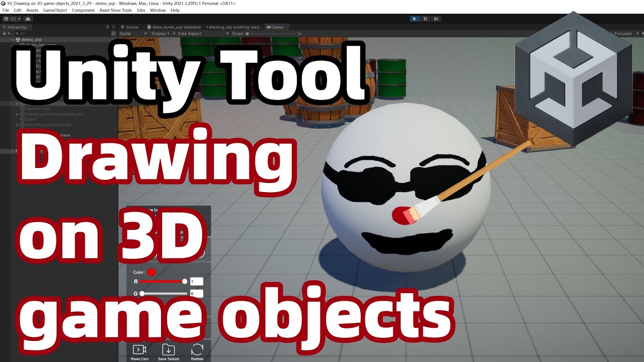Click the G color slider

tap(165, 293)
